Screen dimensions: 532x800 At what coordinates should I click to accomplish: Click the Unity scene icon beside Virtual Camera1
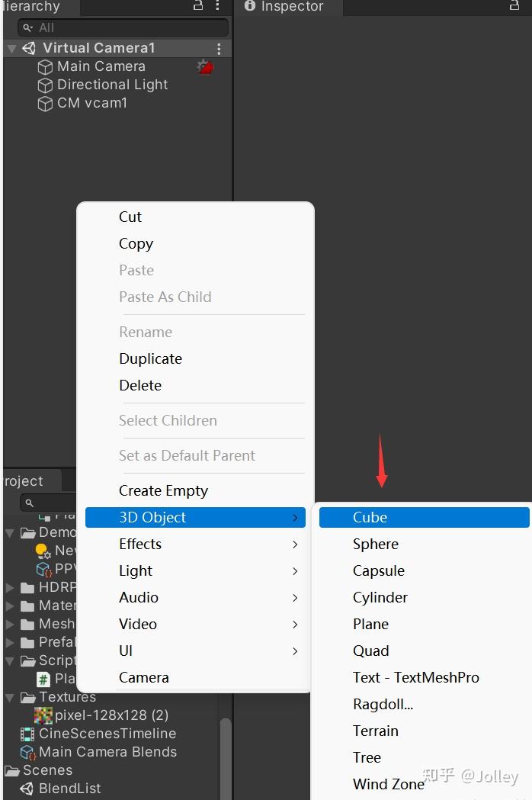coord(29,48)
